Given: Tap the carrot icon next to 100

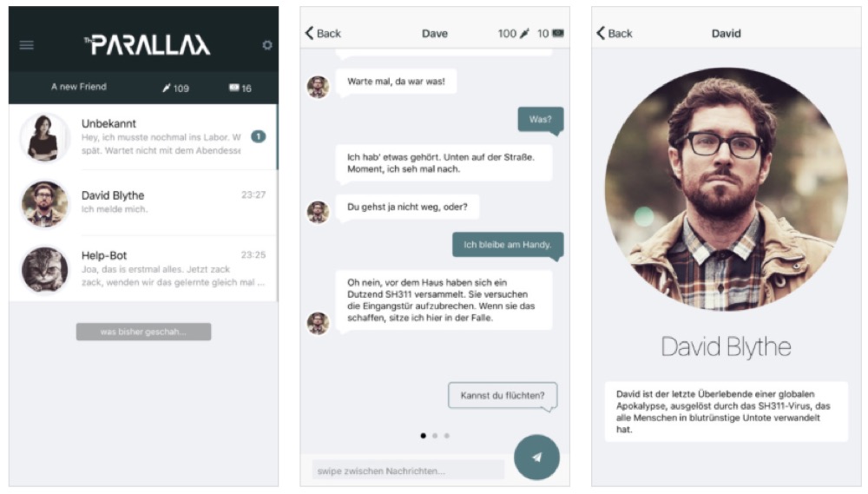Looking at the screenshot, I should pos(524,33).
